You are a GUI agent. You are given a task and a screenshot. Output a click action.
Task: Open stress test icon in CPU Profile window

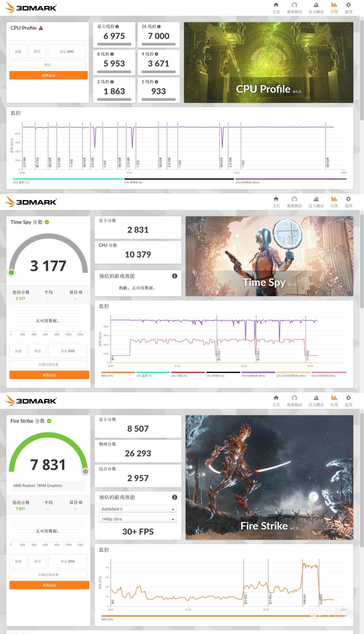pyautogui.click(x=316, y=5)
